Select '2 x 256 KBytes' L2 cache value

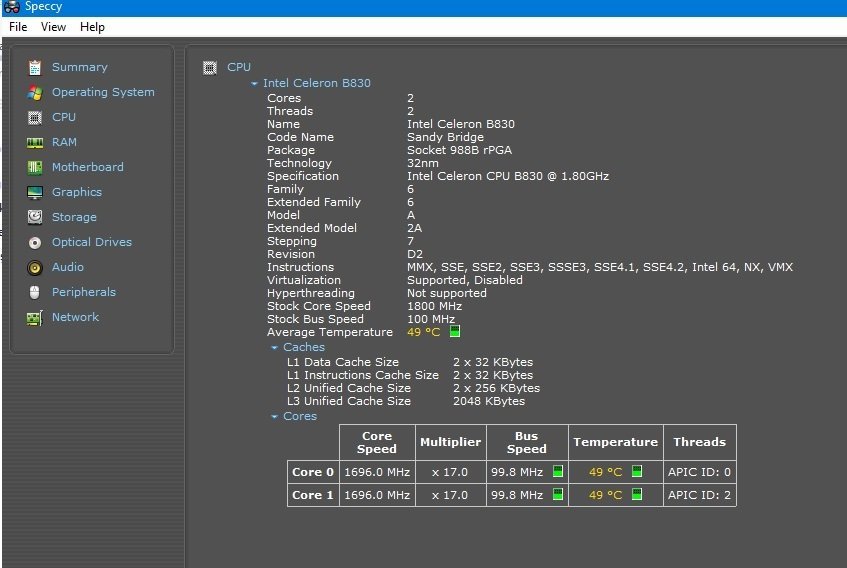point(496,388)
